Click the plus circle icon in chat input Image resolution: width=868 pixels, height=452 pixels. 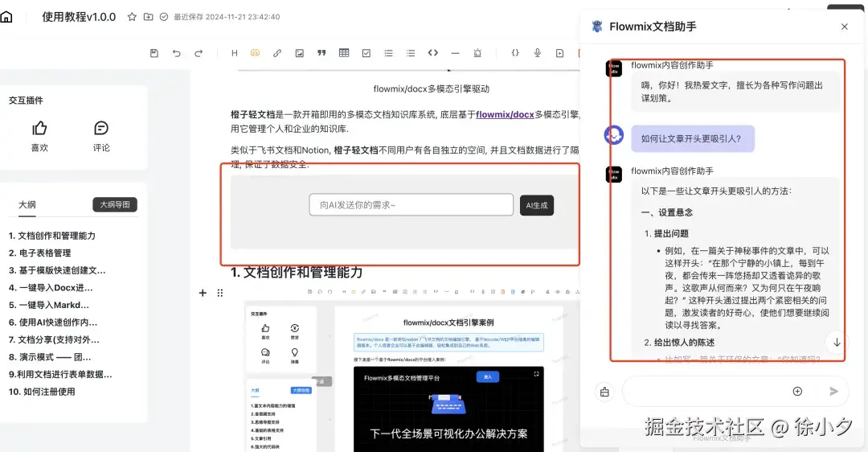click(x=798, y=392)
